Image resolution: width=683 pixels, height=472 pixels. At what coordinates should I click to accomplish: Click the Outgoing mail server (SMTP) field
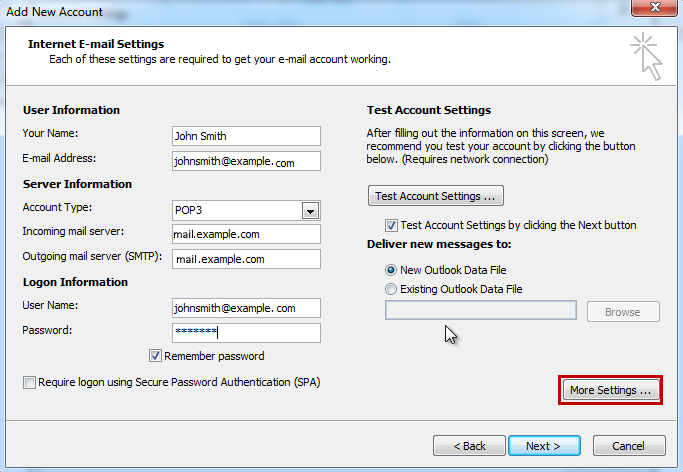click(246, 259)
